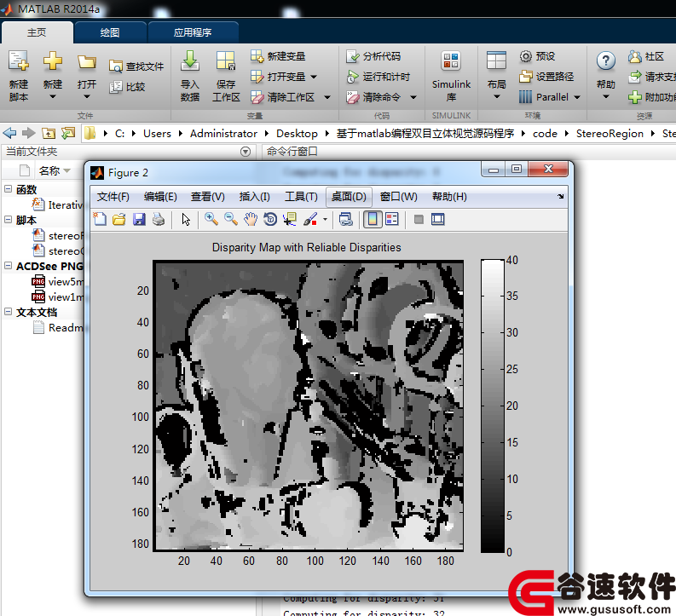
Task: Open the Tools 工具(T) menu in Figure 2
Action: coord(301,197)
